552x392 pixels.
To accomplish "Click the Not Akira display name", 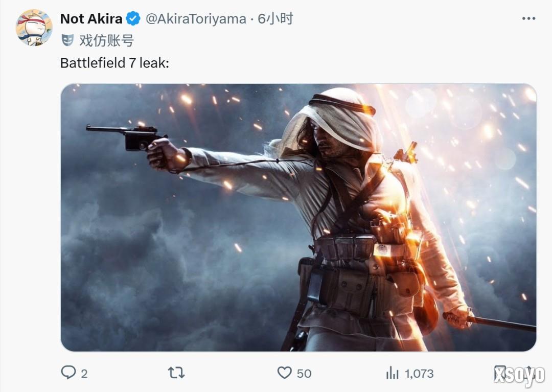I will click(x=91, y=19).
